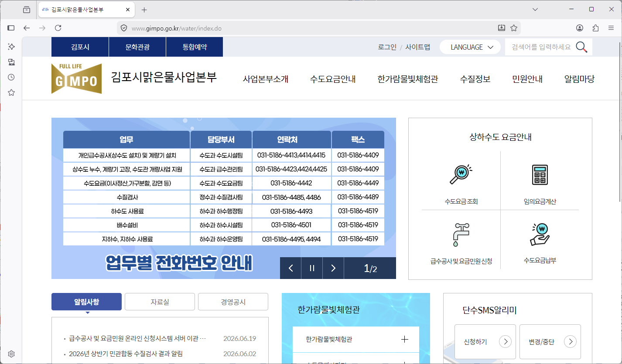622x364 pixels.
Task: Click the 로그인 link
Action: click(387, 47)
